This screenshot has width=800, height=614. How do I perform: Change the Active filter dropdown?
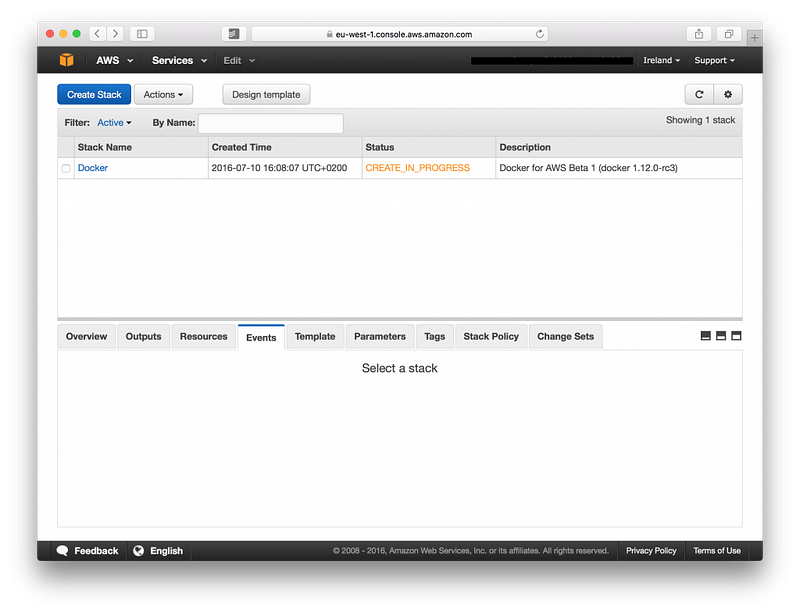(114, 122)
